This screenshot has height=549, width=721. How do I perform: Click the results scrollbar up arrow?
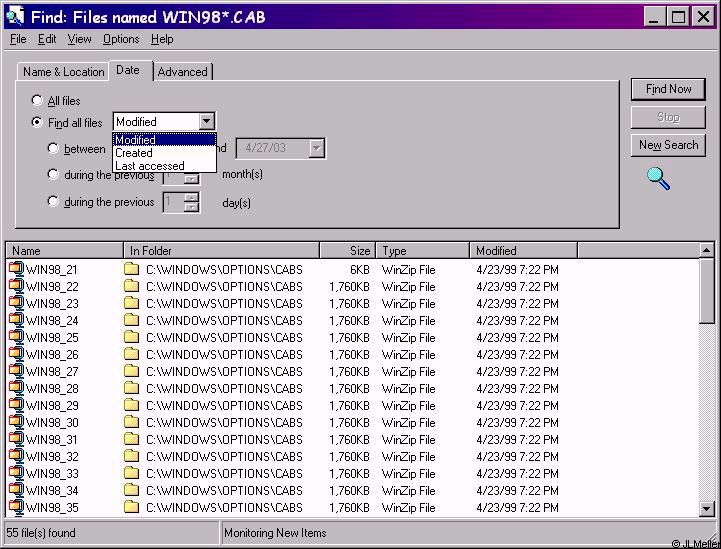(x=706, y=250)
